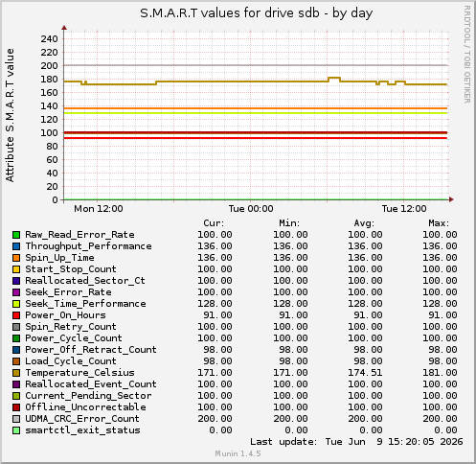This screenshot has height=464, width=476.
Task: Click the lime Seek_Time_Performance legend swatch
Action: tap(16, 304)
